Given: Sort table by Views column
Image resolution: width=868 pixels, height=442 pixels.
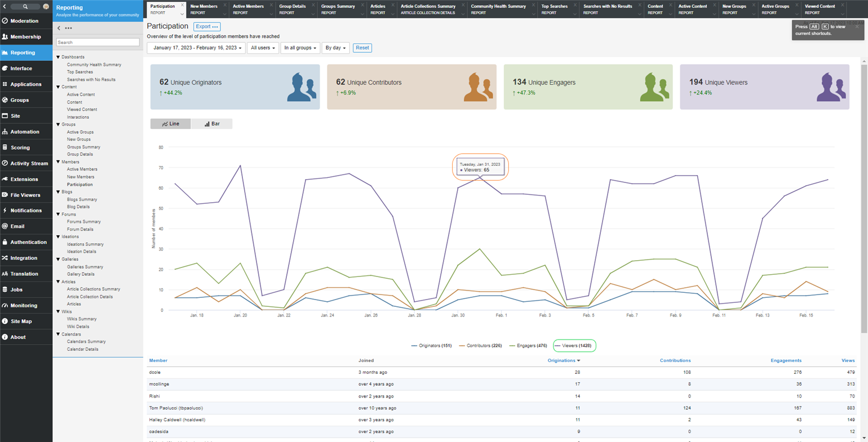Looking at the screenshot, I should click(x=848, y=360).
